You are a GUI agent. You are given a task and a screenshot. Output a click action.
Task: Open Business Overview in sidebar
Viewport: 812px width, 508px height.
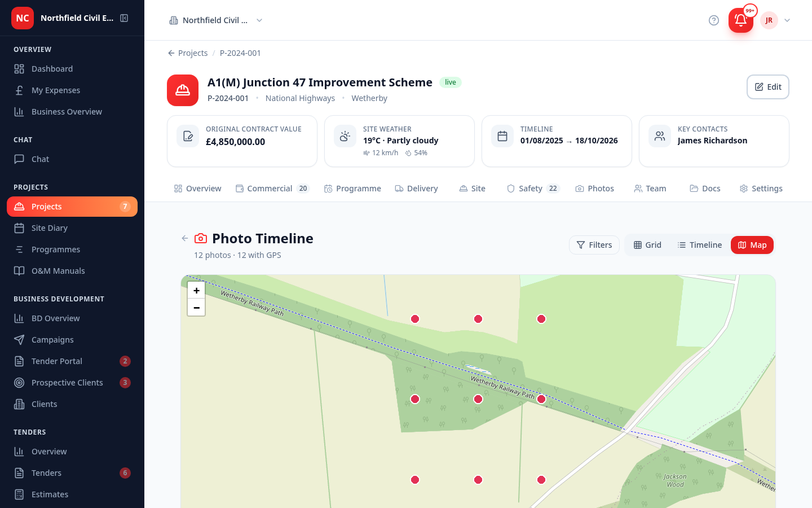(x=72, y=112)
